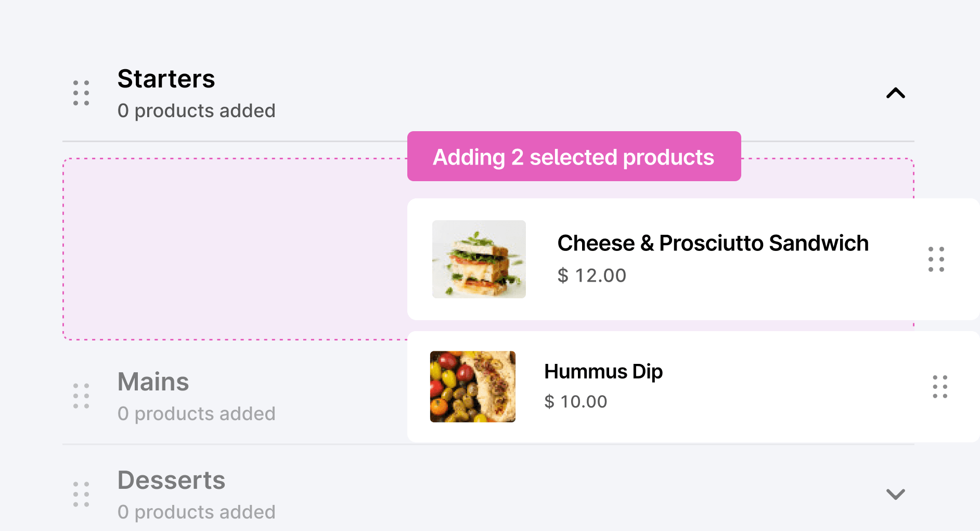
Task: Select the Desserts category title
Action: pyautogui.click(x=171, y=481)
